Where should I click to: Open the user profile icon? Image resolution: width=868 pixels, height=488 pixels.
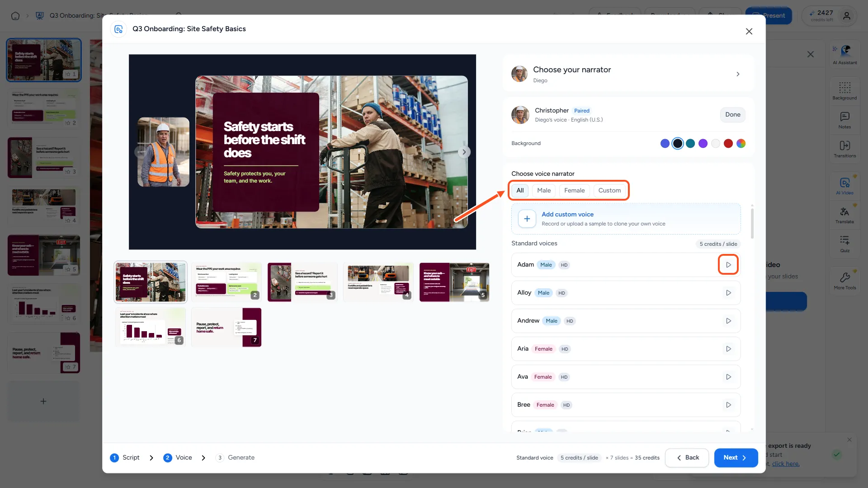pyautogui.click(x=847, y=16)
